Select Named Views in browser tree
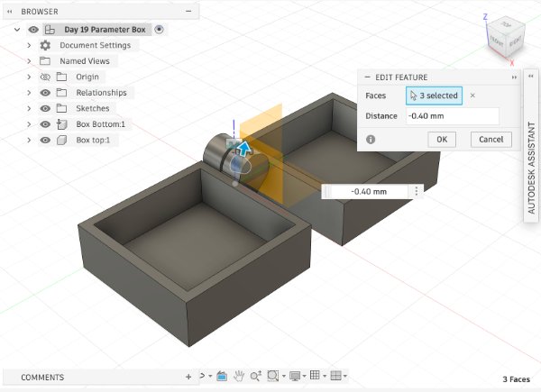Image resolution: width=541 pixels, height=392 pixels. click(85, 61)
